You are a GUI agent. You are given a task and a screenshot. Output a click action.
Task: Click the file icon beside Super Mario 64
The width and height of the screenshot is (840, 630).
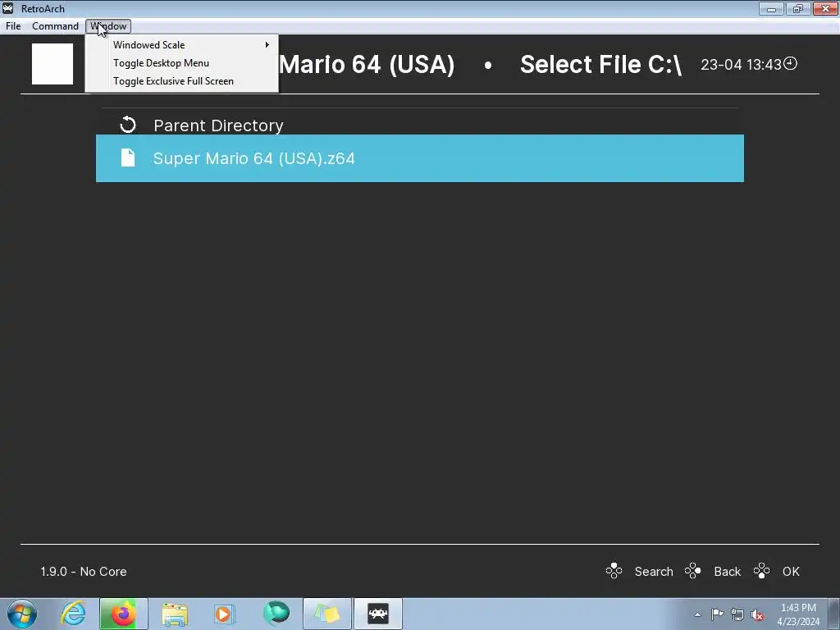[127, 158]
